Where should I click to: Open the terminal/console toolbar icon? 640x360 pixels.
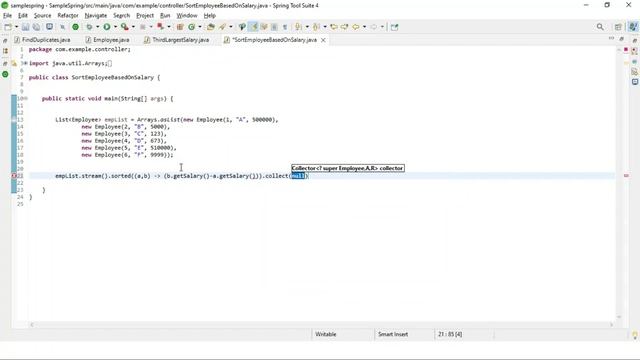tap(49, 27)
